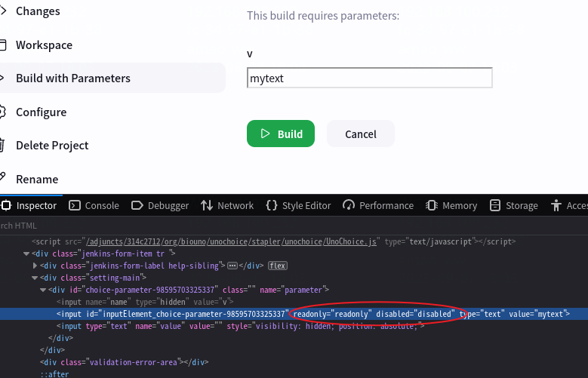Screen dimensions: 588x378
Task: Toggle the flex badge on jenkins-form-label node
Action: [278, 266]
